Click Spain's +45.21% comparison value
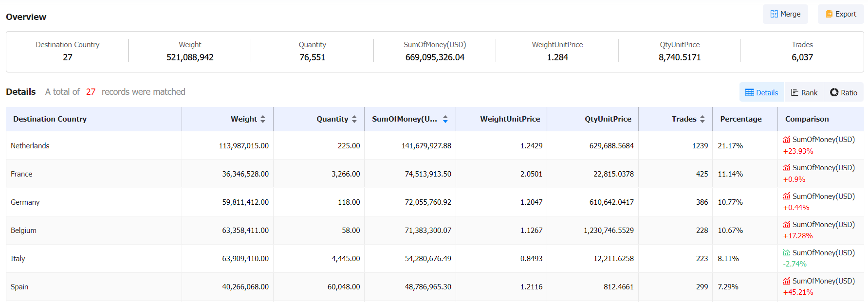This screenshot has width=868, height=302. click(x=798, y=292)
